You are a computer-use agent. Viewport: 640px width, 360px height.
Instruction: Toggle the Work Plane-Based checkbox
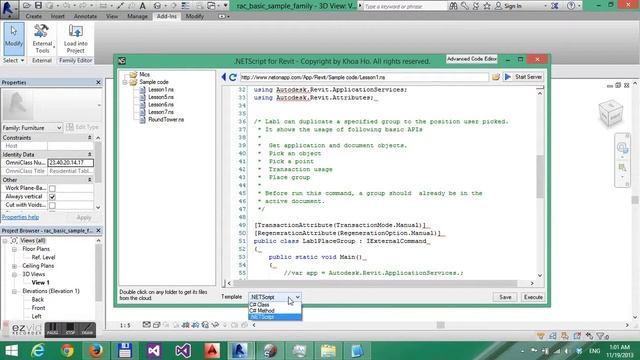click(x=52, y=189)
